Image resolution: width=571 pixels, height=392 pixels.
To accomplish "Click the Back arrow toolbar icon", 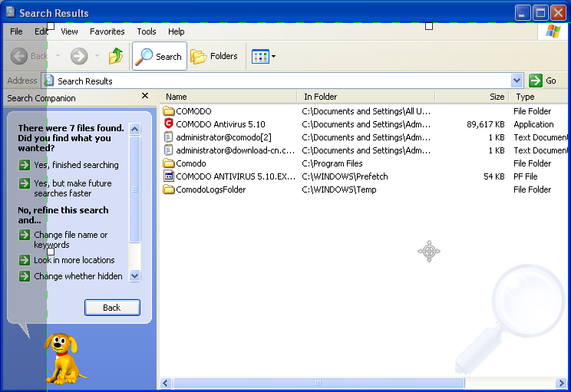I will [x=19, y=57].
